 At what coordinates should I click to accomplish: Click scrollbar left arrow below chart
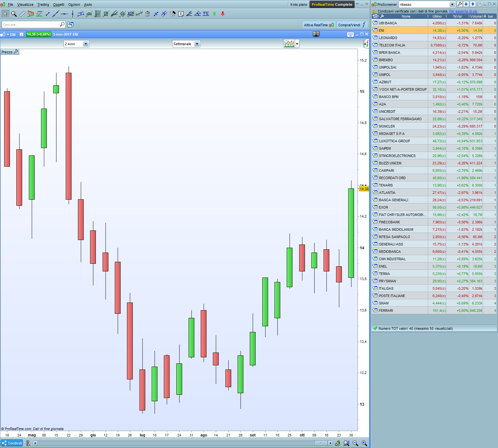coord(35,443)
